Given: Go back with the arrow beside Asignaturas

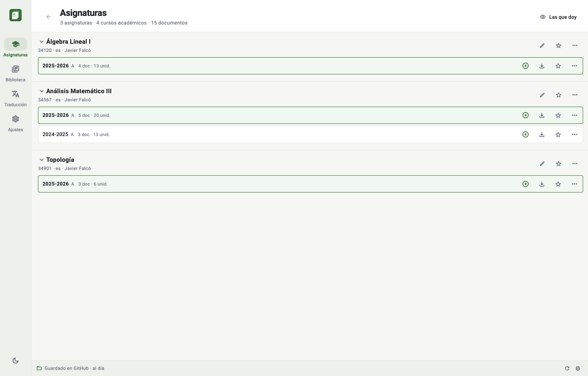Looking at the screenshot, I should (49, 17).
